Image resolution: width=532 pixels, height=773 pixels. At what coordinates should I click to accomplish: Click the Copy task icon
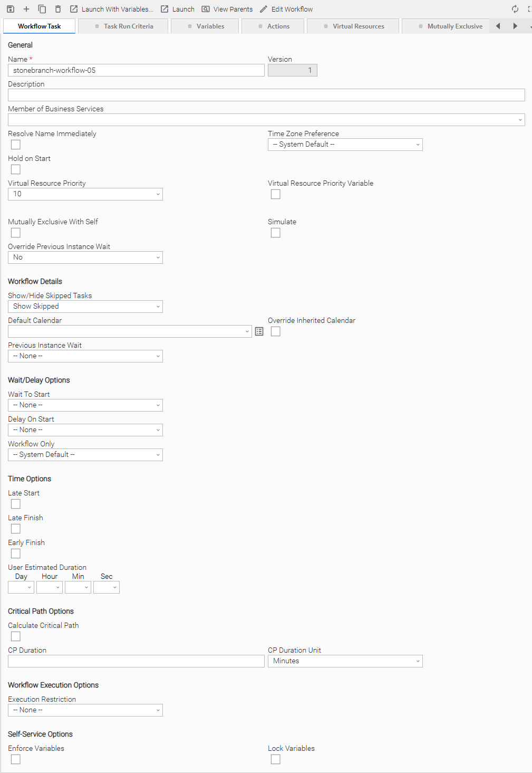pos(42,9)
